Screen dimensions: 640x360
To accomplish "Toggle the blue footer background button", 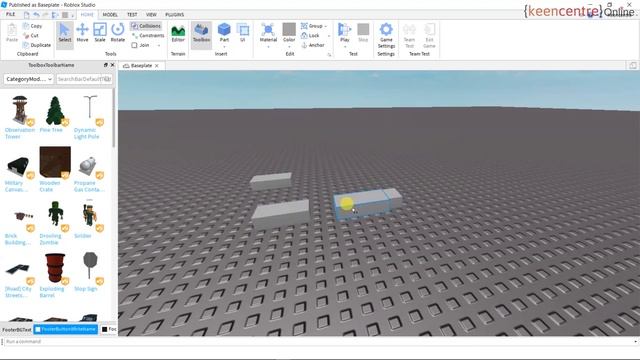I will pos(66,329).
